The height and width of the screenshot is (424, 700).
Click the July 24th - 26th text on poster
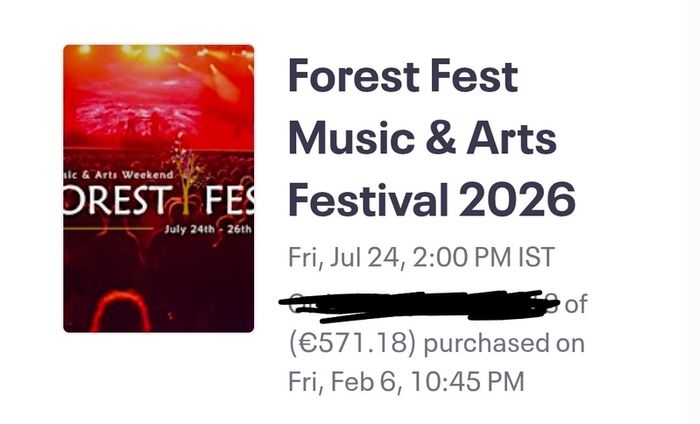(208, 229)
